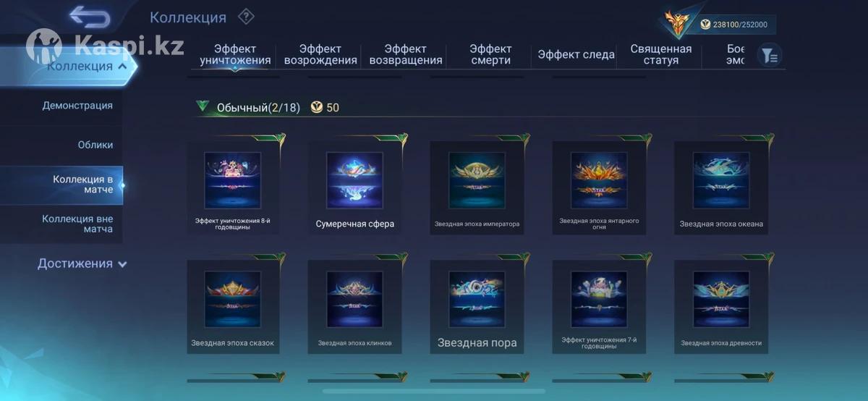Open Демонстрация in the sidebar
The width and height of the screenshot is (868, 401).
pos(77,106)
